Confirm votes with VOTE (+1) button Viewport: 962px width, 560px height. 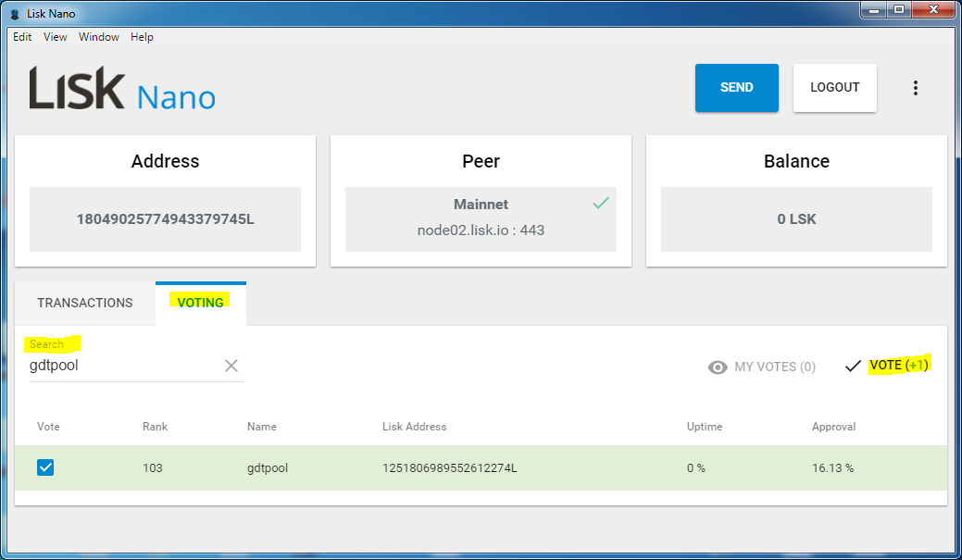887,366
